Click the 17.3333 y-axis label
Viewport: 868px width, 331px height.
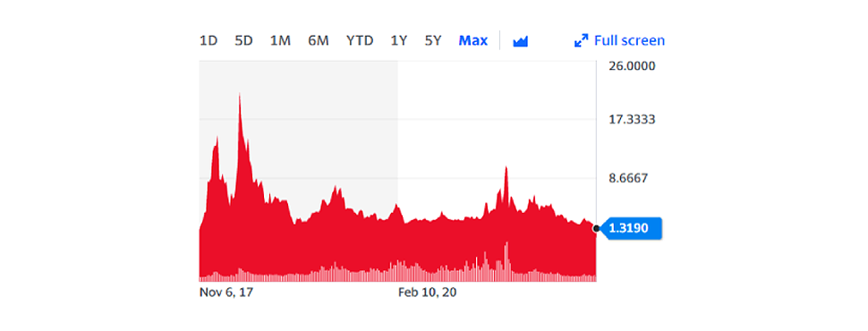632,119
